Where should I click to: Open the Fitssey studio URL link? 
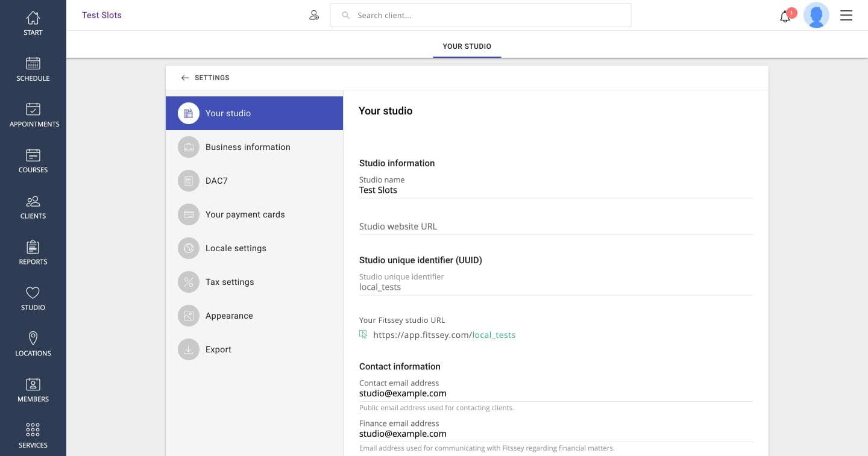[x=444, y=335]
